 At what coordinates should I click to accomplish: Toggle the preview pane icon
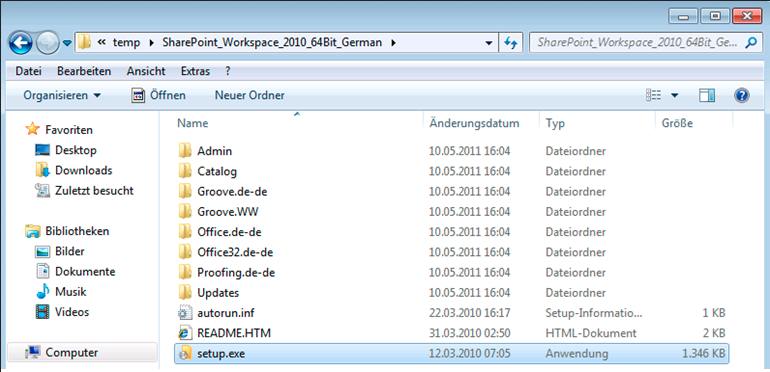tap(707, 95)
